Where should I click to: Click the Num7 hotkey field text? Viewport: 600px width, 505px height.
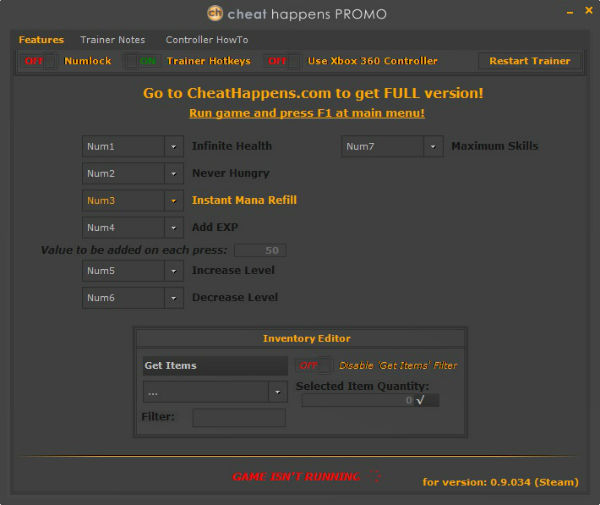coord(360,147)
